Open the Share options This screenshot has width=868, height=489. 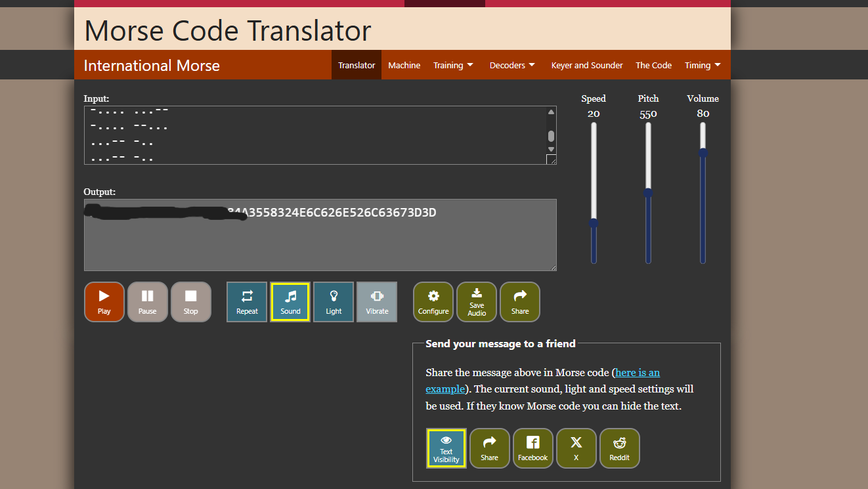point(519,301)
